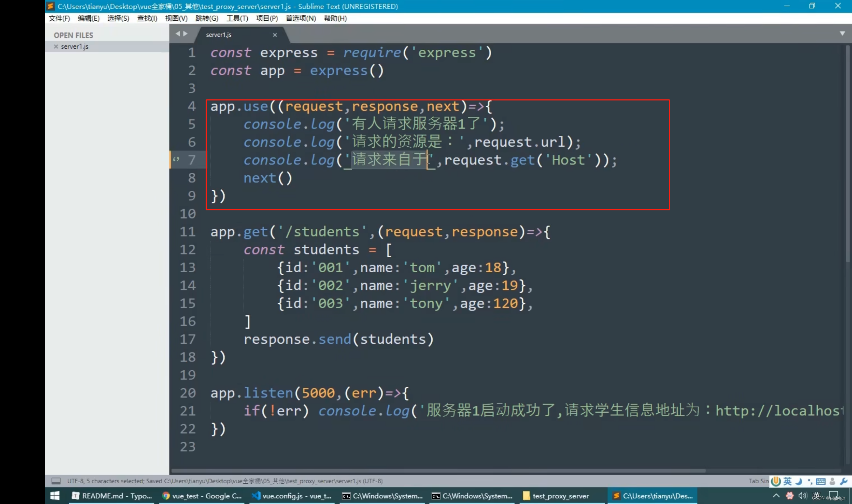Viewport: 852px width, 504px height.
Task: Click the Sublime Text logo in title bar
Action: tap(50, 6)
